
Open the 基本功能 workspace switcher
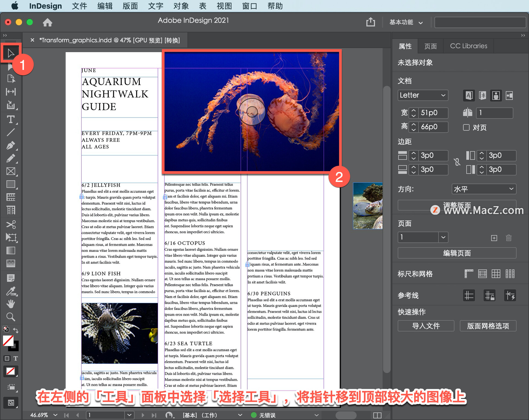(x=406, y=22)
